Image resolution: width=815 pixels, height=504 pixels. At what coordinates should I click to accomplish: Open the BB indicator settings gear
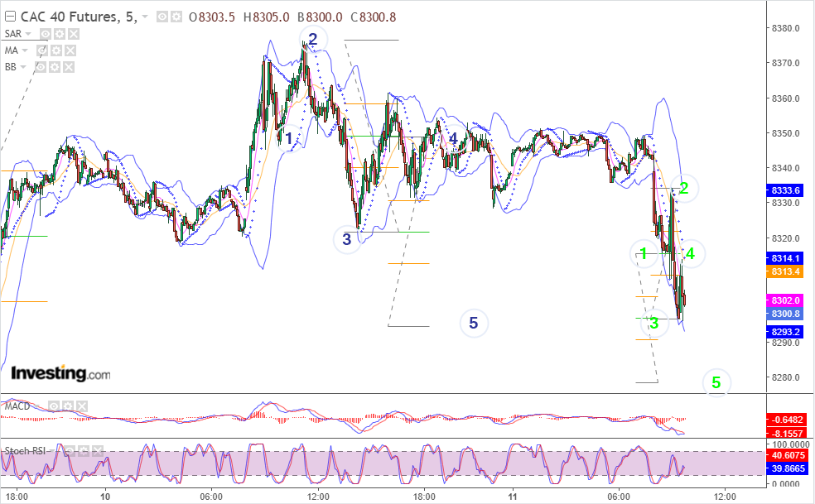click(x=55, y=67)
